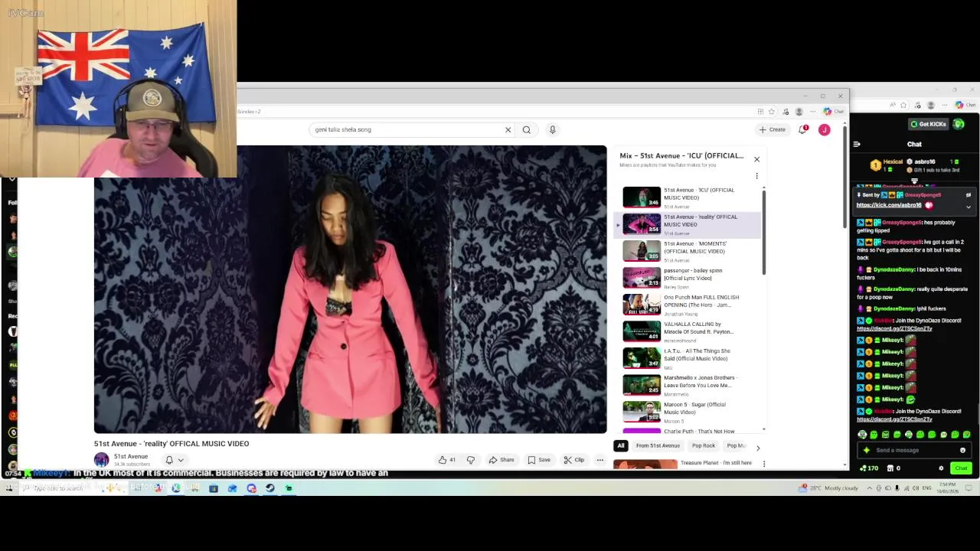This screenshot has height=551, width=980.
Task: Open emoji picker in Kick chat
Action: (962, 450)
